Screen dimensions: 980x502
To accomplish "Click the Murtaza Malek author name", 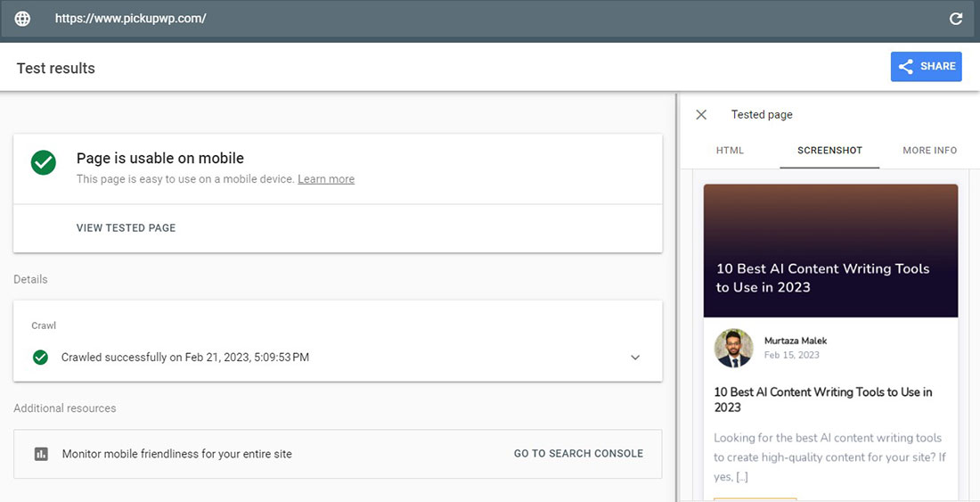I will tap(796, 341).
